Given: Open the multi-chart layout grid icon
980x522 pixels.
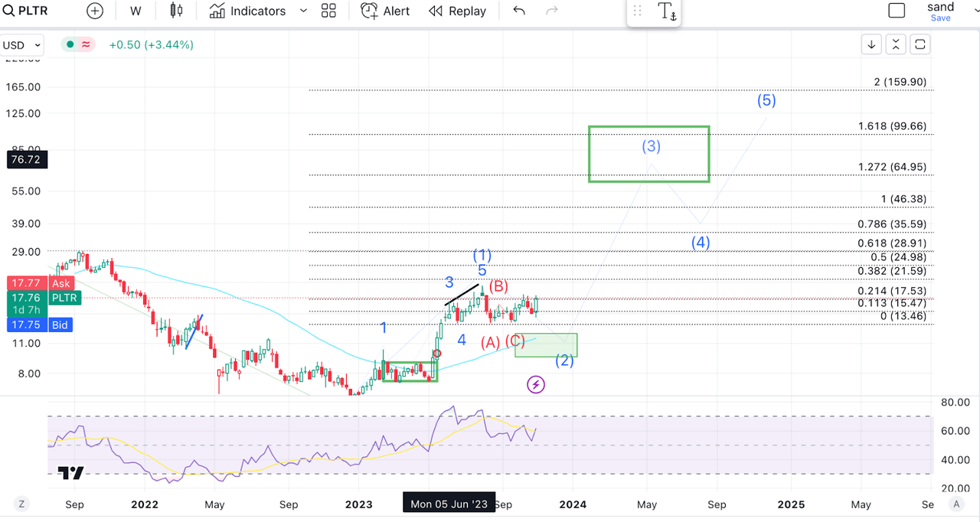Looking at the screenshot, I should 329,11.
